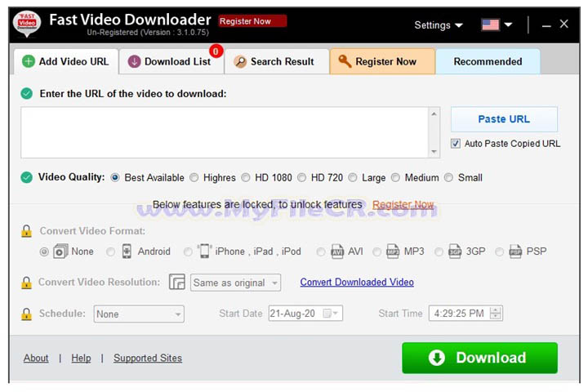Viewport: 588px width, 392px height.
Task: Click the padlock icon next to Schedule
Action: 26,314
